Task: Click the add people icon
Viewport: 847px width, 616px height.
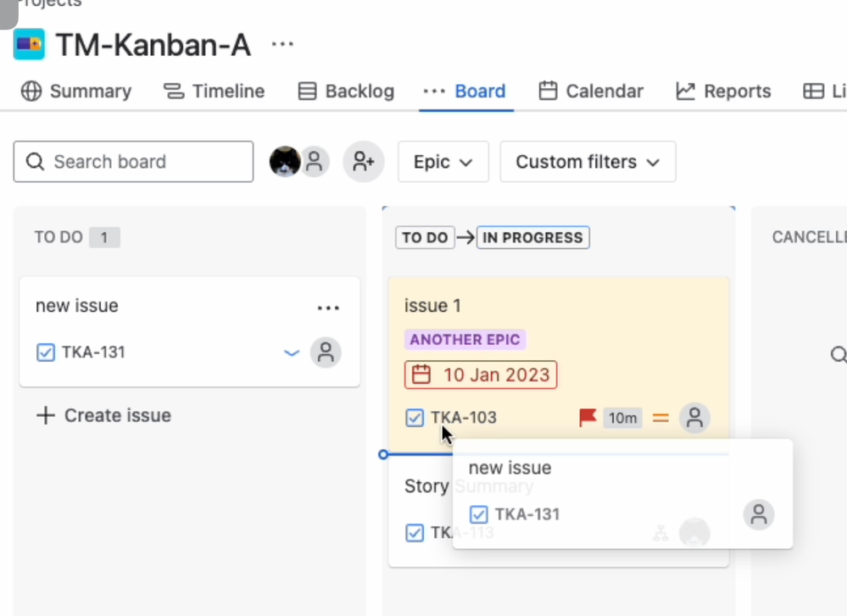Action: click(364, 162)
